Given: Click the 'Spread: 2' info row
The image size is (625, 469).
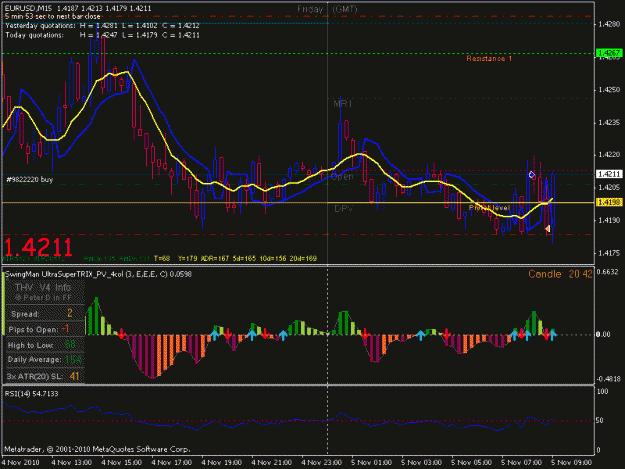Looking at the screenshot, I should coord(42,314).
